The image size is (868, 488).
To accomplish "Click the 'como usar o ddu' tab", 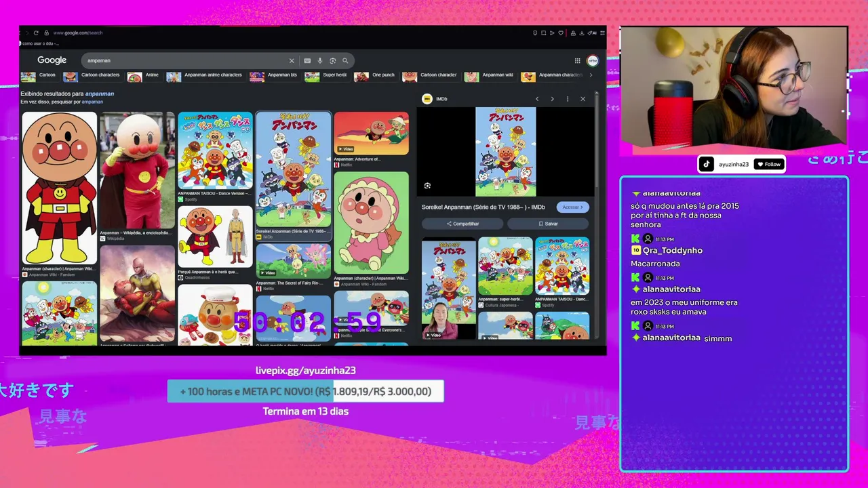I will coord(40,43).
